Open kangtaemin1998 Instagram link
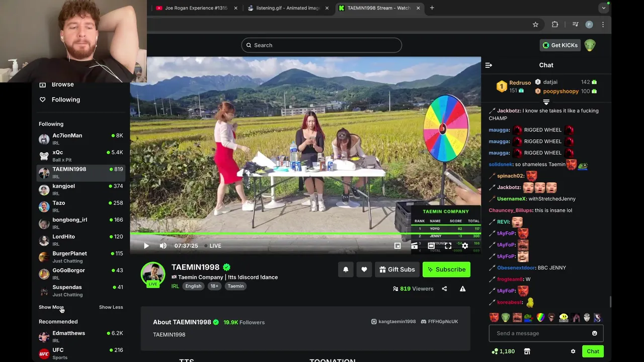Image resolution: width=644 pixels, height=362 pixels. coord(393,322)
